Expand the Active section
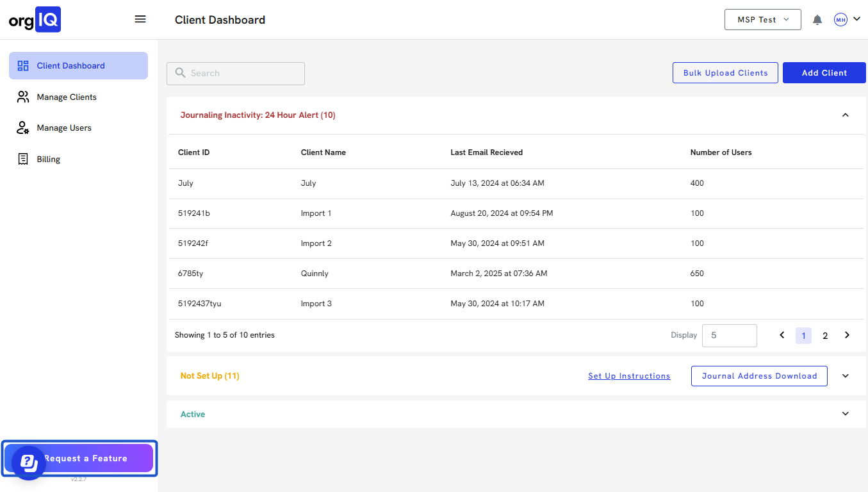Screen dimensions: 868x492 click(845, 414)
